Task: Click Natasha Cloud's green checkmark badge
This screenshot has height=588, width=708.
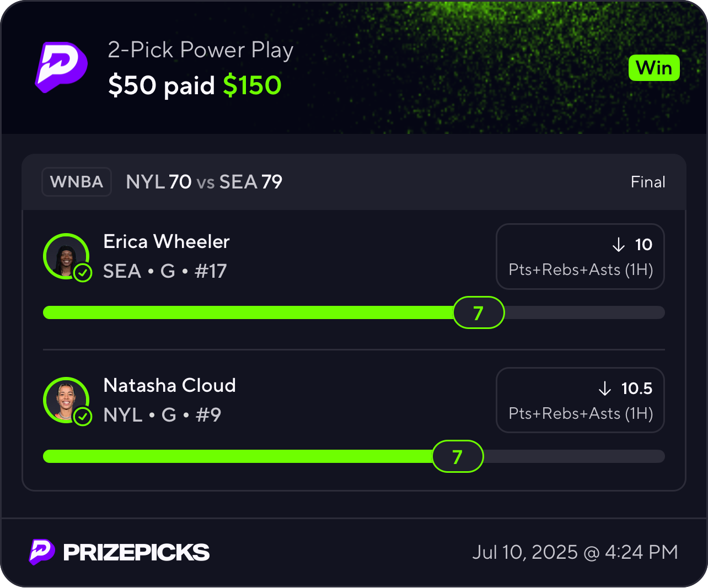Action: pyautogui.click(x=83, y=416)
